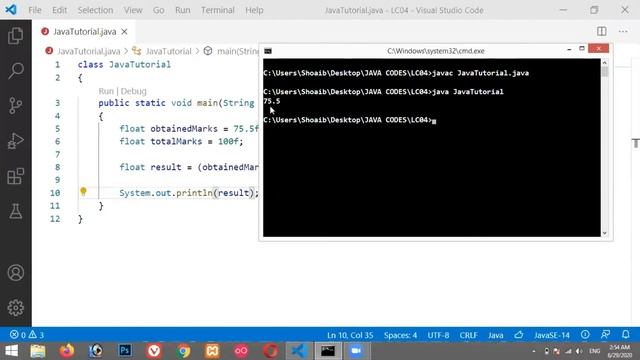Click cmd.exe window system menu icon

(x=268, y=51)
